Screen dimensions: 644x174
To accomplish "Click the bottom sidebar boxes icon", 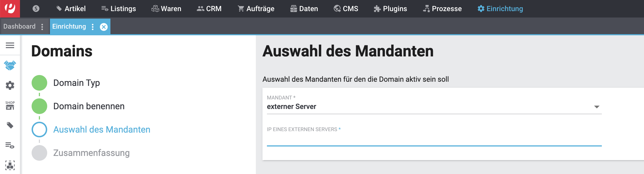I will 10,165.
